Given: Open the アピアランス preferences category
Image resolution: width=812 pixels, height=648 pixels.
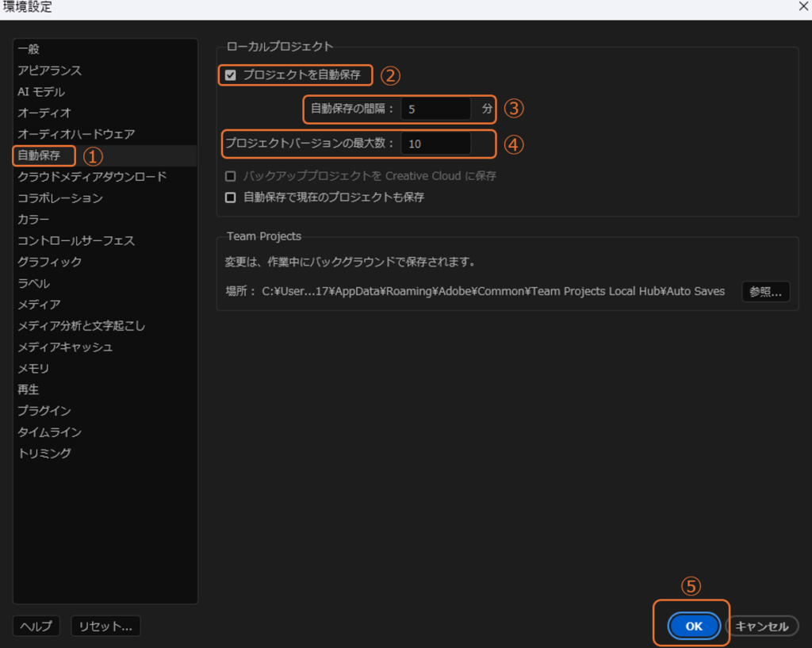Looking at the screenshot, I should coord(49,71).
